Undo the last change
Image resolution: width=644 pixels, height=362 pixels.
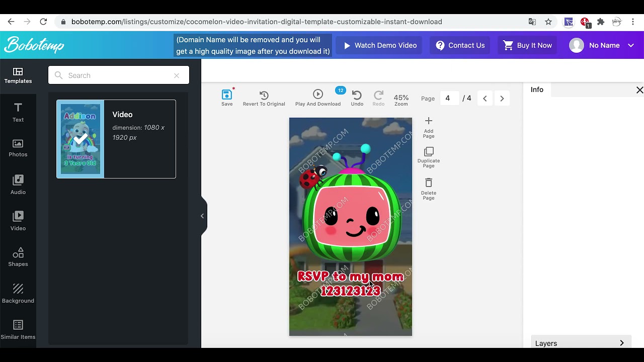357,98
